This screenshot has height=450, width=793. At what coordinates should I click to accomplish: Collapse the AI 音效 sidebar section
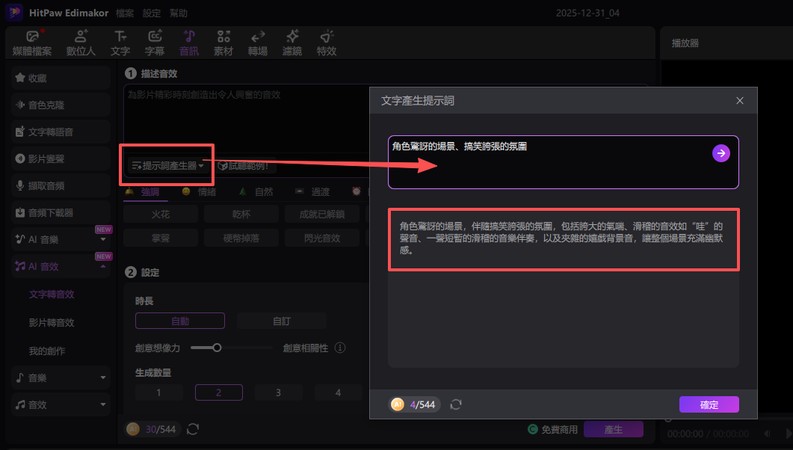[103, 266]
